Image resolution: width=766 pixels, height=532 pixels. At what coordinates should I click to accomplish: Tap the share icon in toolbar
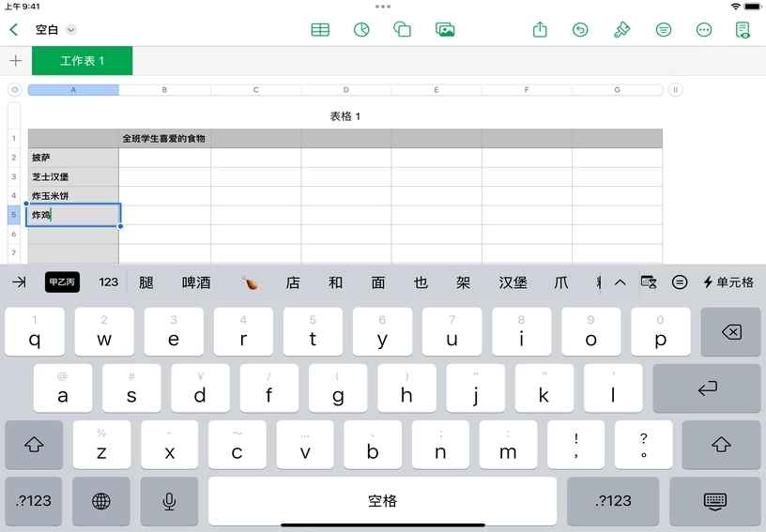tap(540, 30)
